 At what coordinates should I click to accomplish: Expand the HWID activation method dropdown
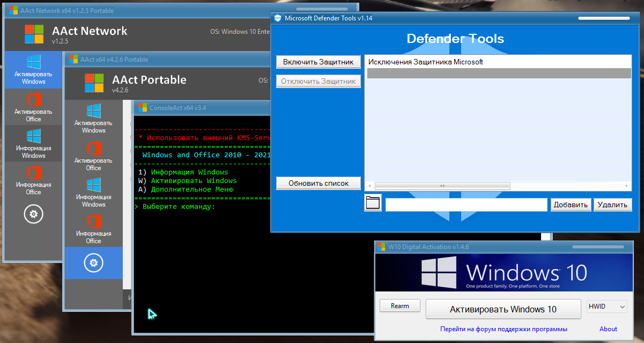(606, 306)
